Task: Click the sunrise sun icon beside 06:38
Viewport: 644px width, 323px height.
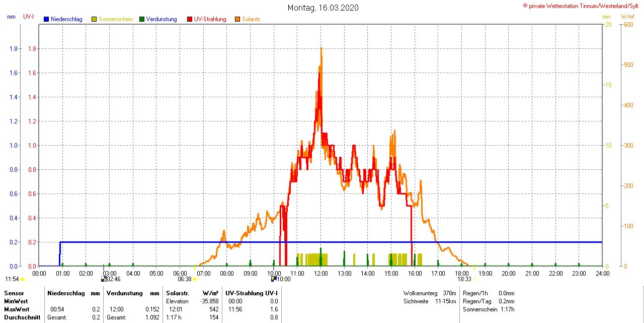Action: click(x=194, y=279)
